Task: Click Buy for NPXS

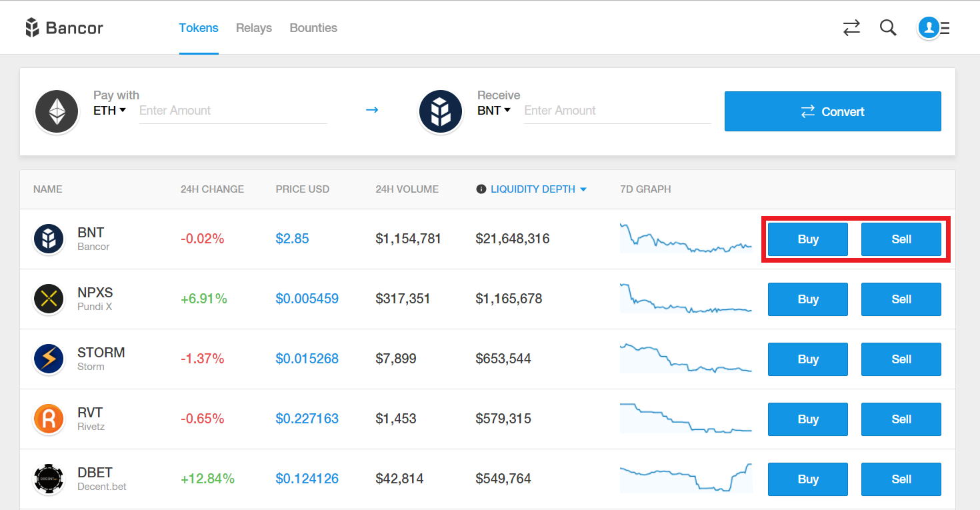Action: pyautogui.click(x=808, y=299)
